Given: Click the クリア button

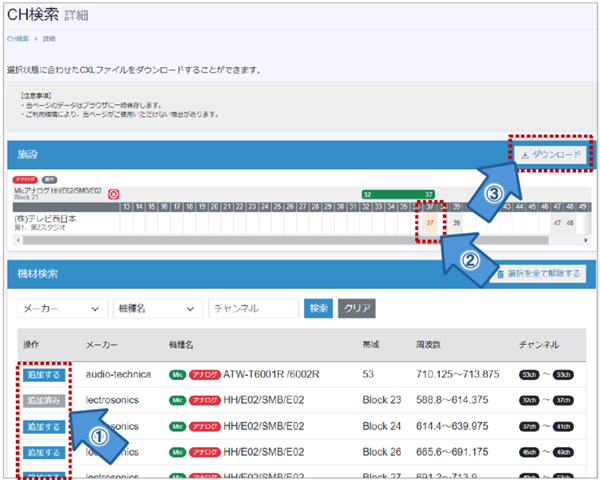Looking at the screenshot, I should (357, 309).
